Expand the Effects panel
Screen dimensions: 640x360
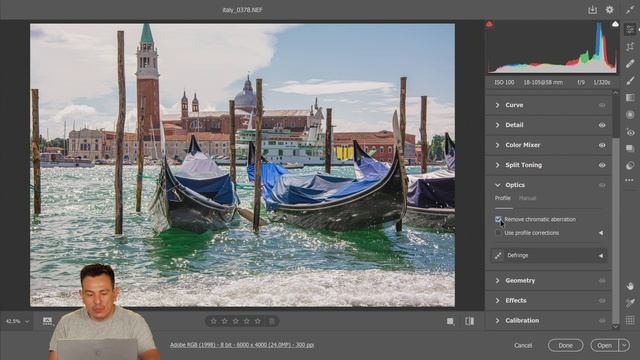pos(497,301)
